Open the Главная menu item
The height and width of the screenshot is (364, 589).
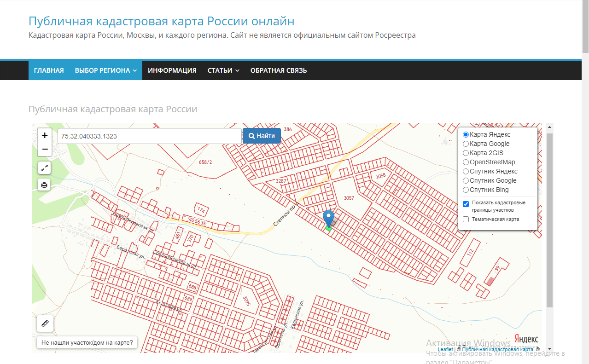tap(49, 70)
